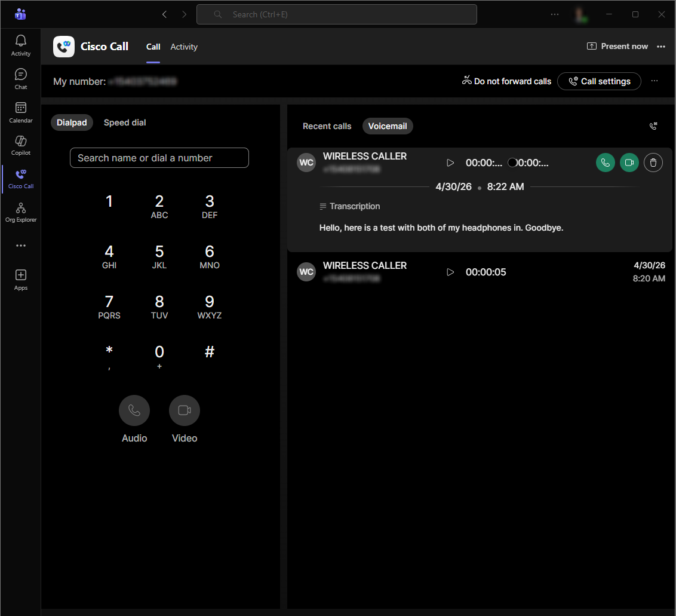
Task: Open title bar Settings and more ellipsis
Action: click(x=554, y=14)
